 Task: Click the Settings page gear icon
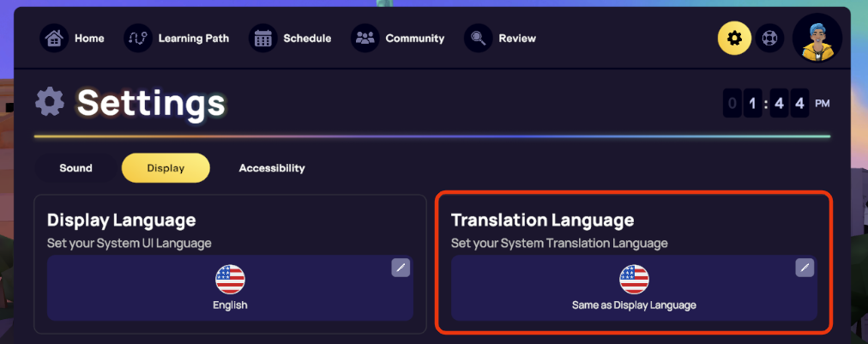click(50, 103)
